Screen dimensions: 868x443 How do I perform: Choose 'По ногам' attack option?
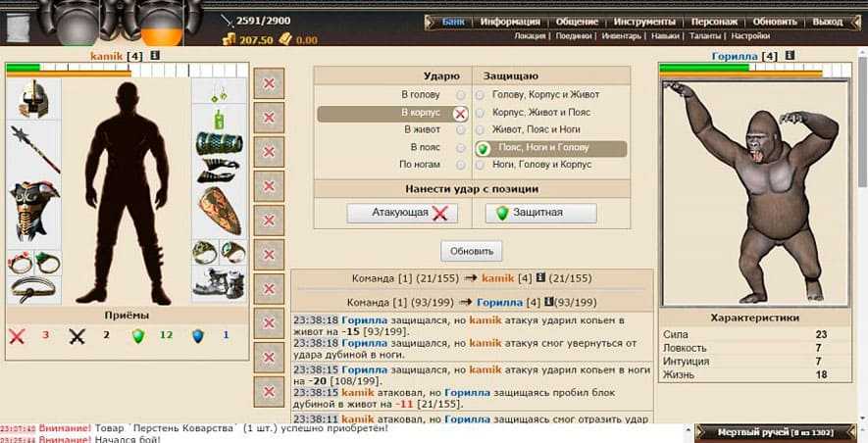(x=461, y=165)
